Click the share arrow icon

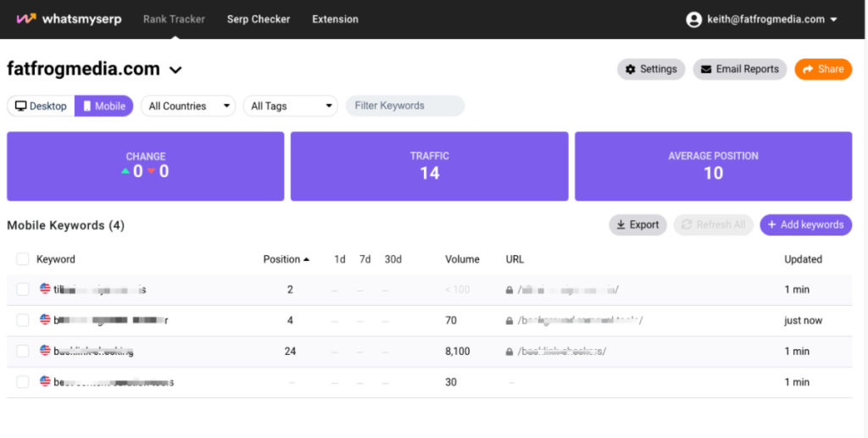point(808,69)
